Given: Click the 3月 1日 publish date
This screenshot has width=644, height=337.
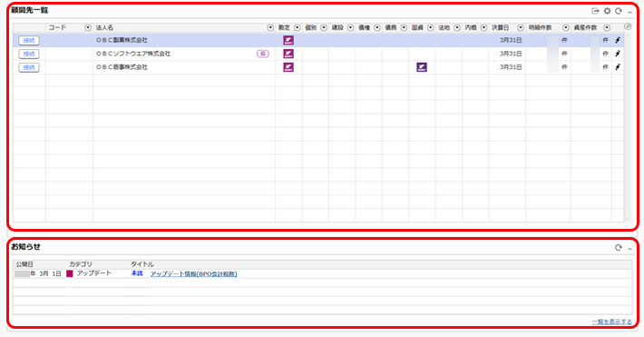Looking at the screenshot, I should coord(50,273).
